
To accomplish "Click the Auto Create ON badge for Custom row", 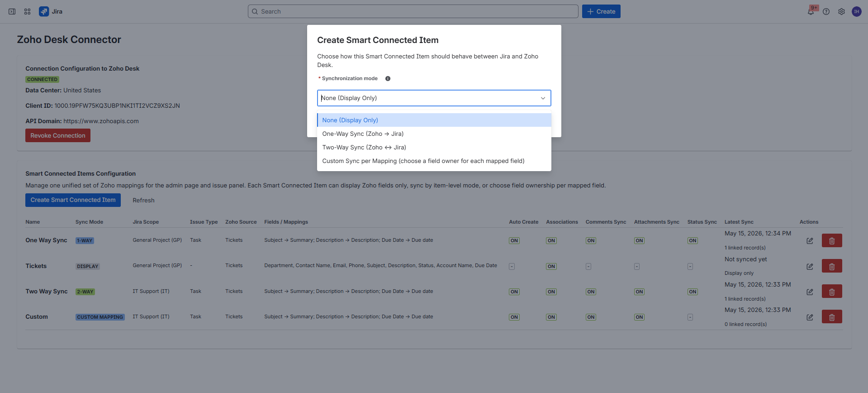I will pos(514,317).
